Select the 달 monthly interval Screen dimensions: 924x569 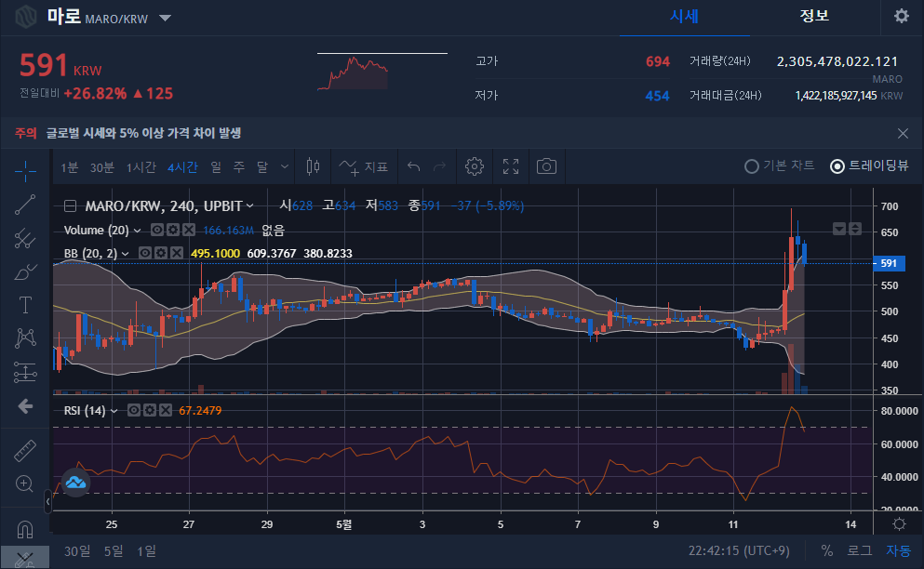tap(262, 167)
